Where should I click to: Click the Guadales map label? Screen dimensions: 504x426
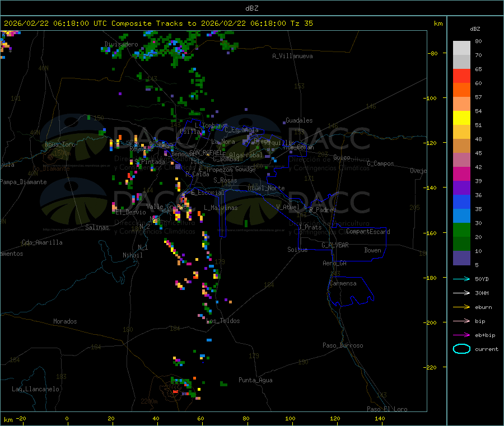click(299, 120)
